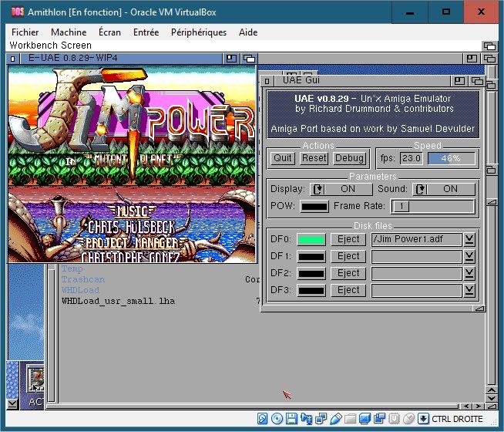The width and height of the screenshot is (504, 432).
Task: Select the Trashcan entry in the file list
Action: tap(83, 279)
